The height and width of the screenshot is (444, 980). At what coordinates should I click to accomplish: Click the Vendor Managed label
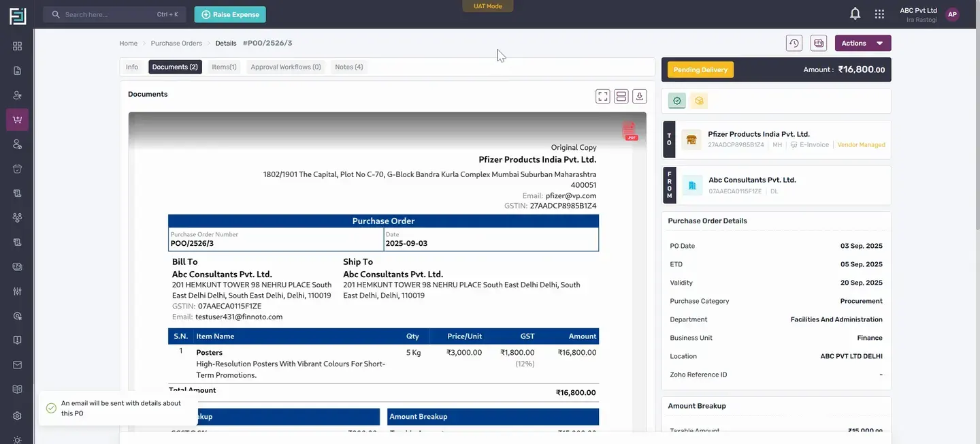pyautogui.click(x=862, y=145)
